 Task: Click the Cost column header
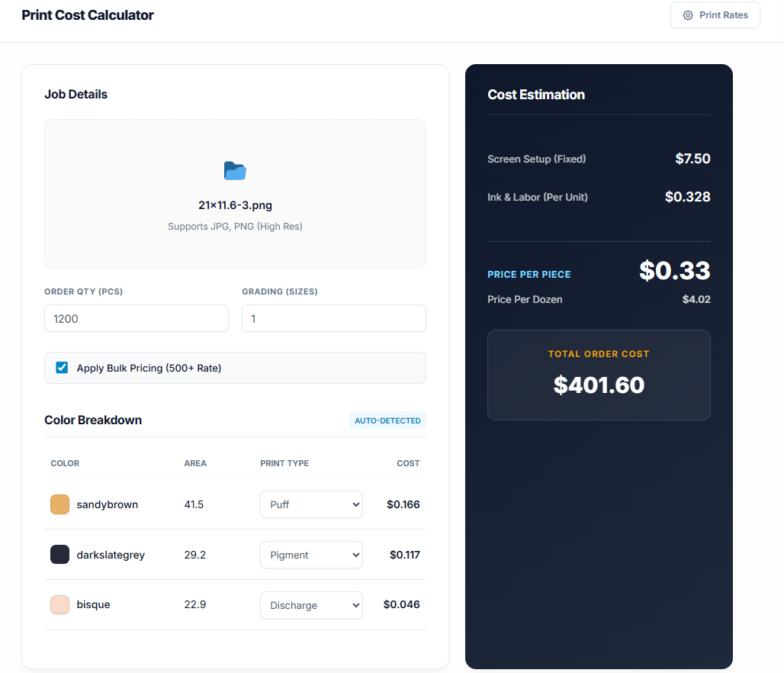point(408,463)
